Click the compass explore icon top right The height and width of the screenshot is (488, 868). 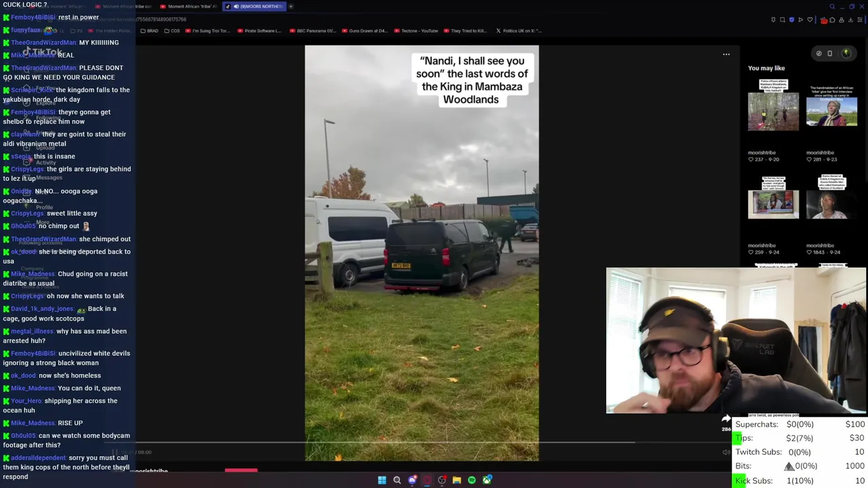point(819,54)
